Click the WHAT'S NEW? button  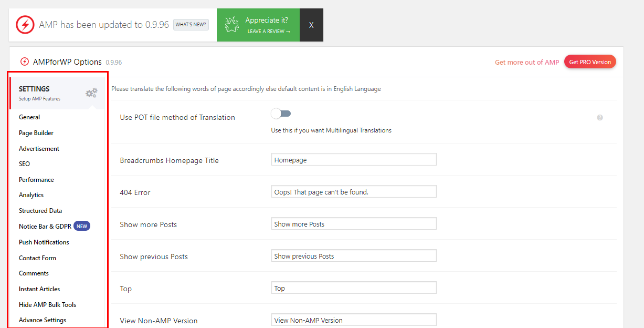(x=191, y=25)
